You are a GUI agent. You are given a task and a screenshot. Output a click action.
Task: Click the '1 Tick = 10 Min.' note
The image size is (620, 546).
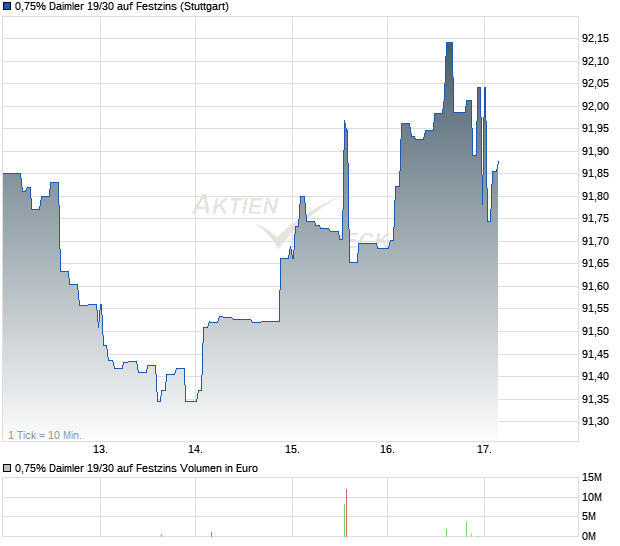[x=45, y=435]
